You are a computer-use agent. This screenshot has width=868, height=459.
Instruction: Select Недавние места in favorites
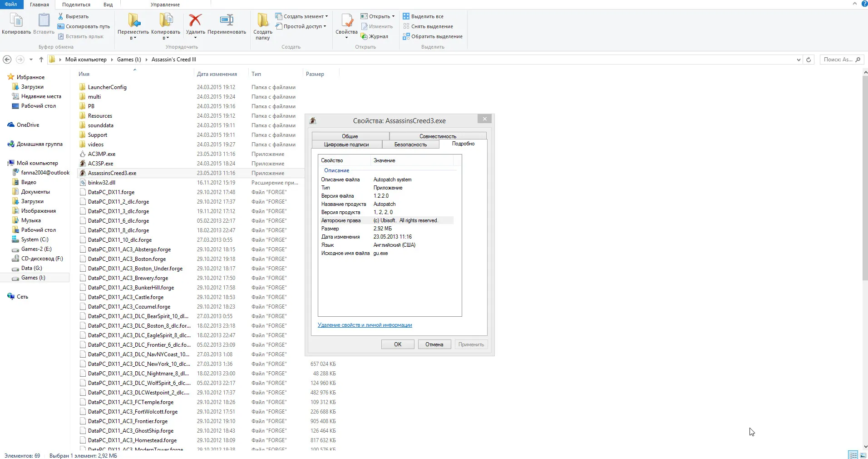[41, 96]
